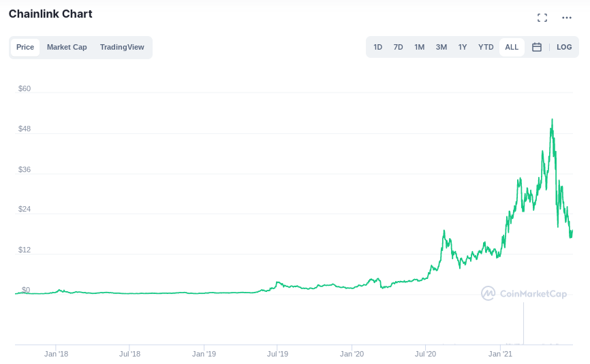
Task: Select the ALL time range
Action: pos(512,48)
